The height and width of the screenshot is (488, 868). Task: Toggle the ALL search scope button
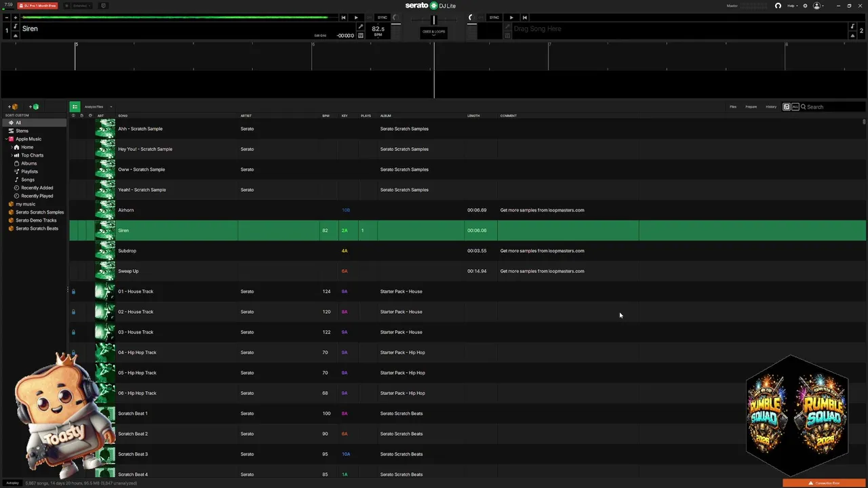795,106
